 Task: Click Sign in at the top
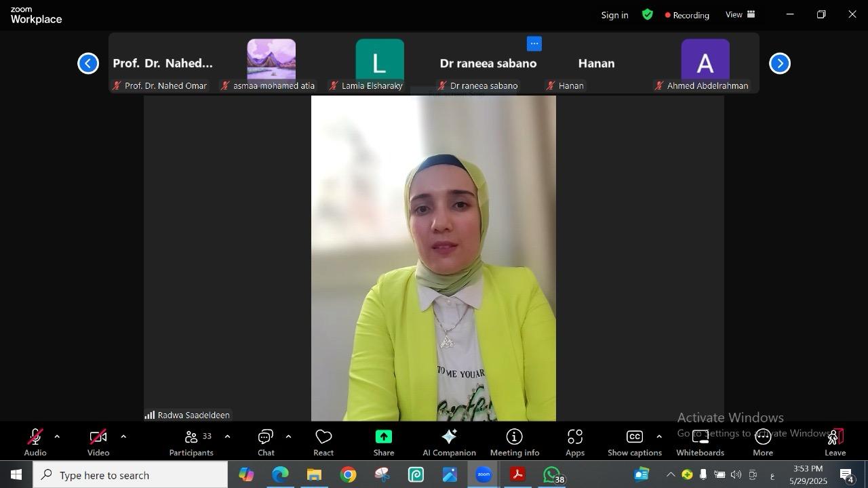click(614, 15)
